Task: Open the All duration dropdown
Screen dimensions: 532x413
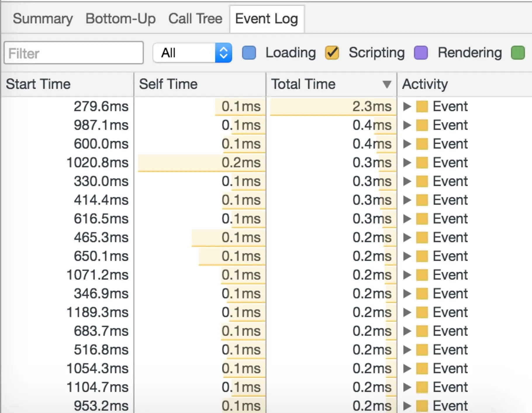Action: click(x=192, y=53)
